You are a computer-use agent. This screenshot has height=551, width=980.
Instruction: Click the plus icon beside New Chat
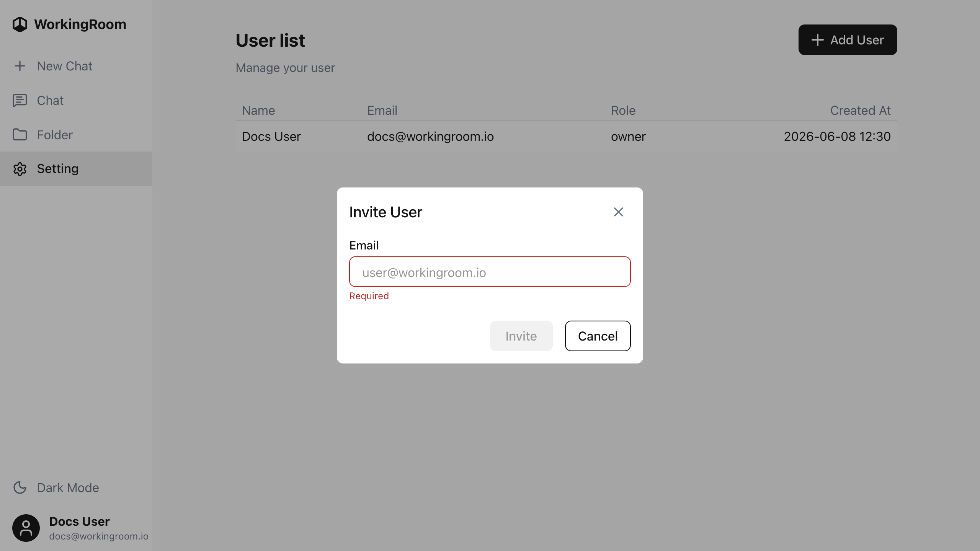20,66
